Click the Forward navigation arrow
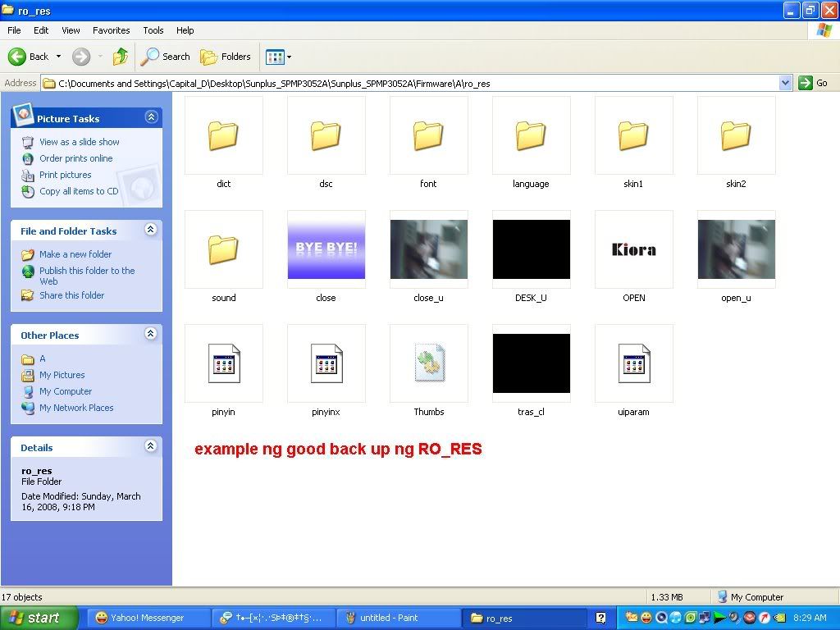The width and height of the screenshot is (840, 630). 81,57
